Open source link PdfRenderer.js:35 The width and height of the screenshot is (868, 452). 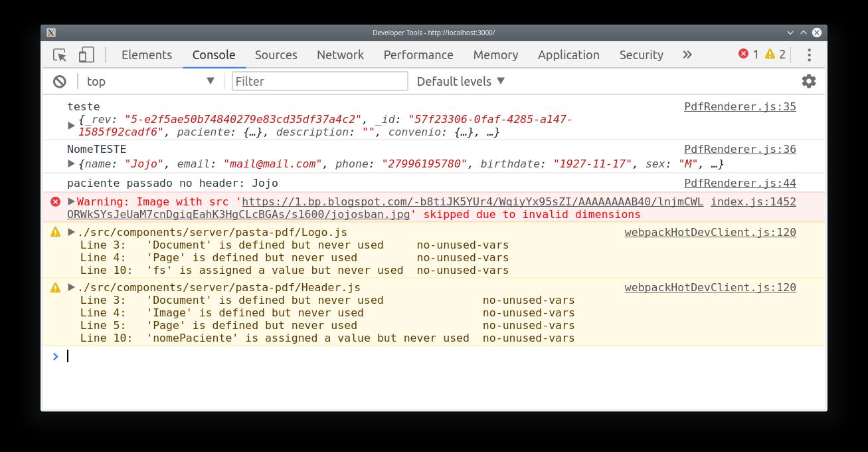tap(740, 106)
